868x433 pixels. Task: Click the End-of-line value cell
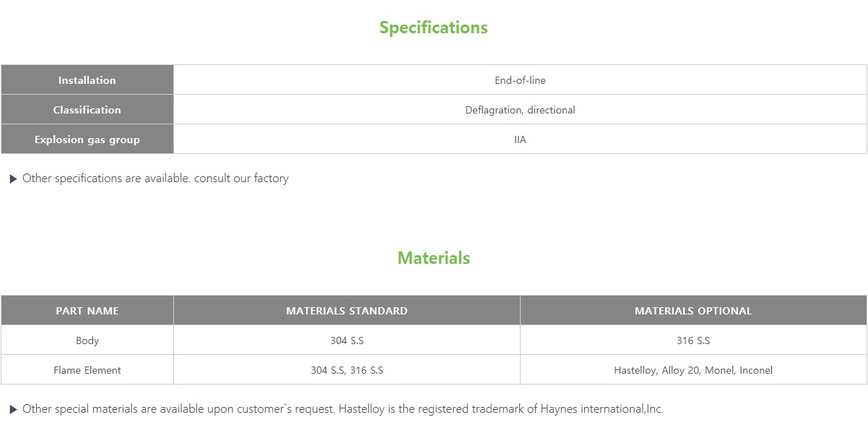520,80
